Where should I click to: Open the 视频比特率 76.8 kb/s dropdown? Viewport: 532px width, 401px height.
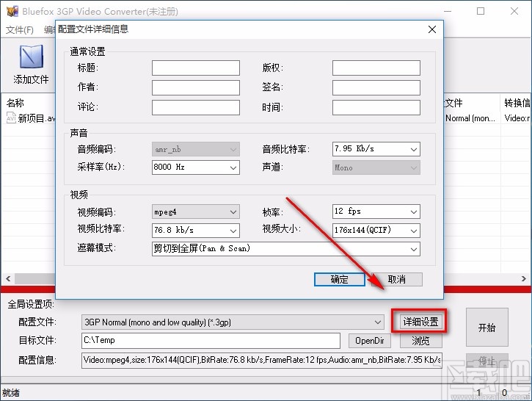coord(196,231)
